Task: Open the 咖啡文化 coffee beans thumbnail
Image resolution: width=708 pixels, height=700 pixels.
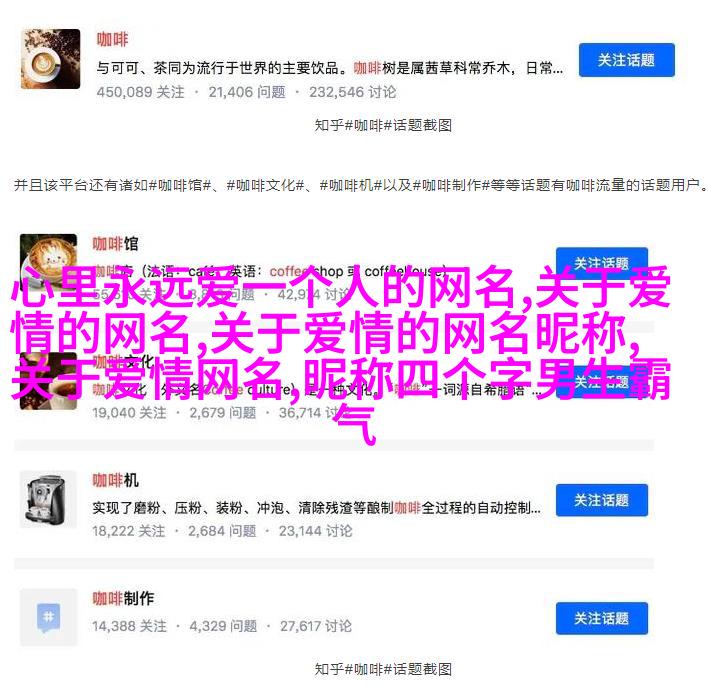Action: [48, 381]
